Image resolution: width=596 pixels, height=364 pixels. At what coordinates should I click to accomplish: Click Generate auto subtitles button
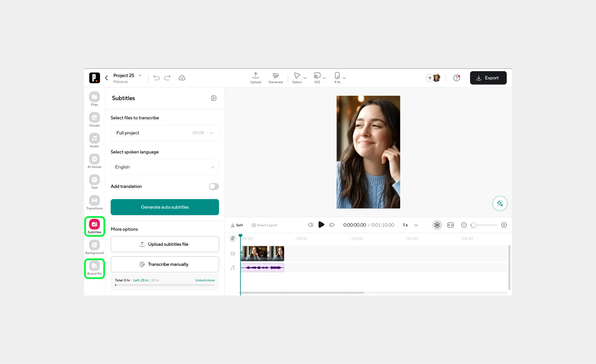(164, 207)
